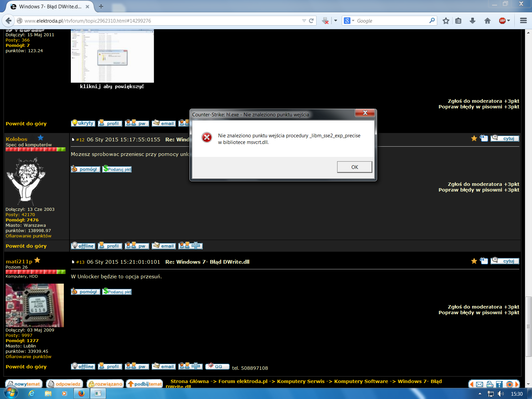Open mati211p username link
Screen dimensions: 532x399
[x=19, y=261]
